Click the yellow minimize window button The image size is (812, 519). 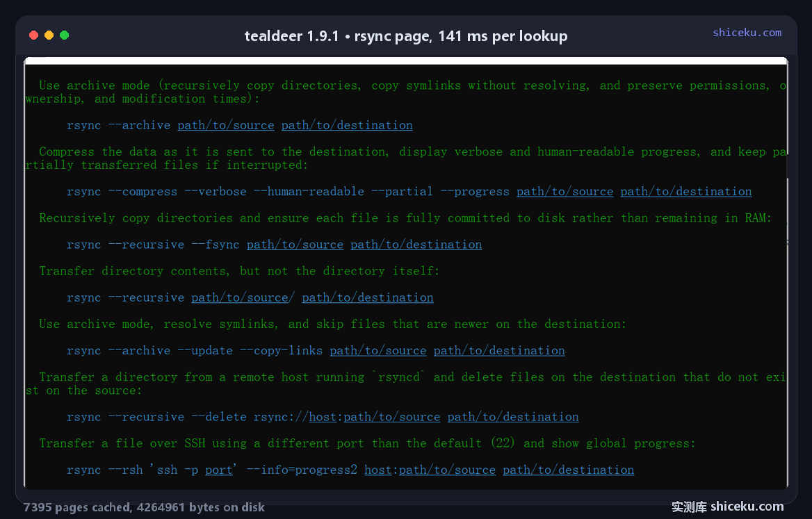click(x=49, y=35)
